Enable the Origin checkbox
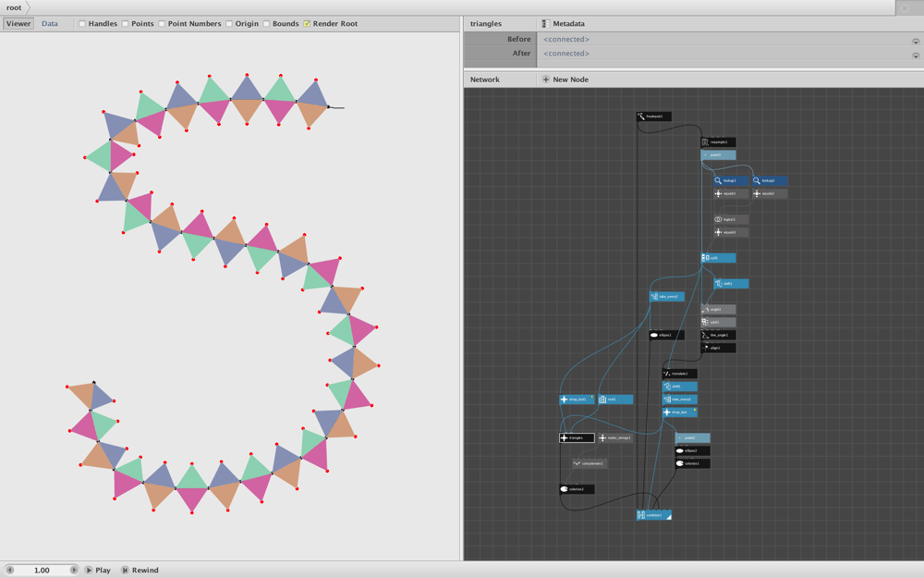Viewport: 924px width, 578px height. (229, 24)
